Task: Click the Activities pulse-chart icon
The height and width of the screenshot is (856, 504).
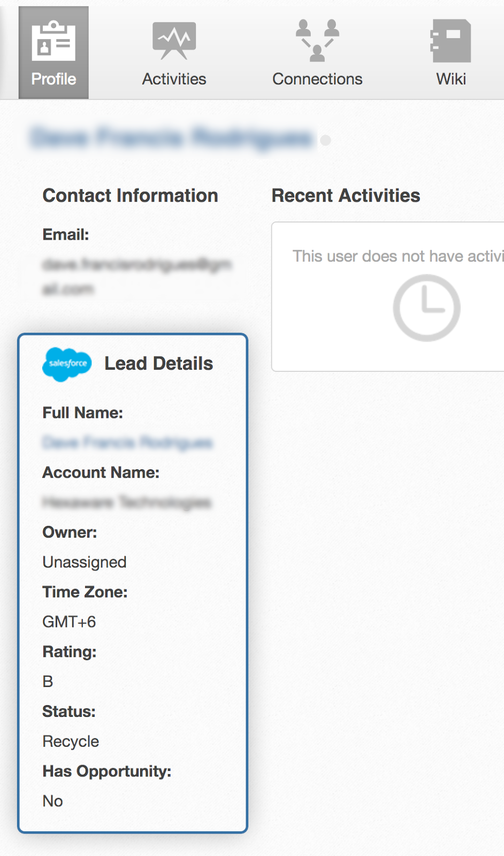Action: click(174, 40)
